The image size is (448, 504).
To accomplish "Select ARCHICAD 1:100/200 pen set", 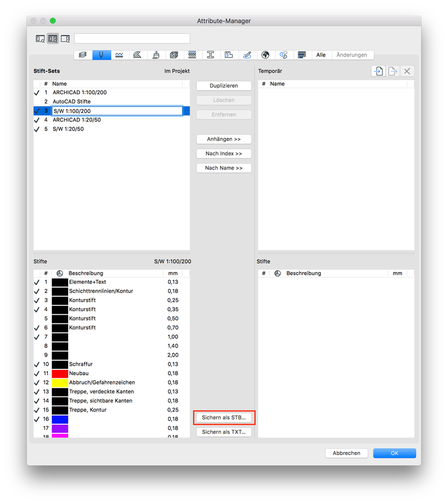I will tap(111, 92).
